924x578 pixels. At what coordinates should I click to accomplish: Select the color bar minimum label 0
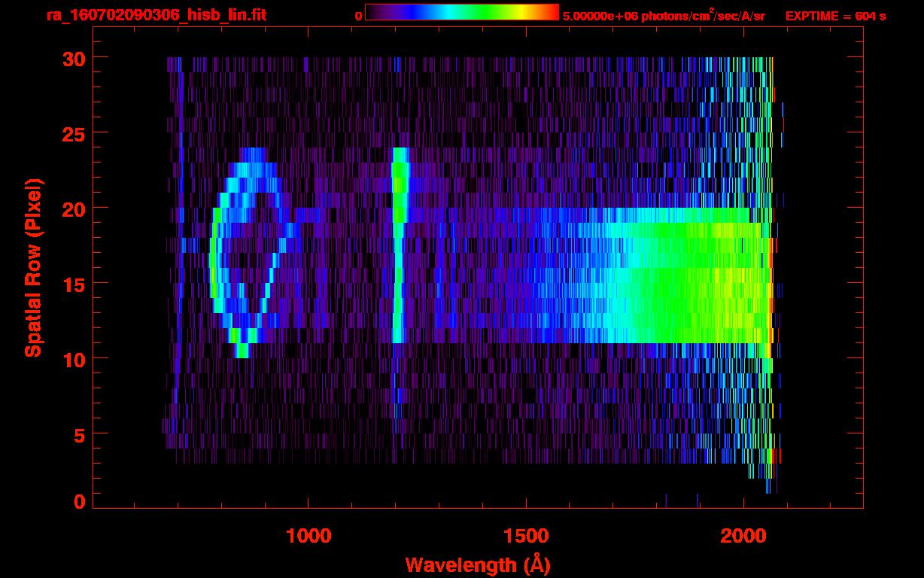point(358,16)
